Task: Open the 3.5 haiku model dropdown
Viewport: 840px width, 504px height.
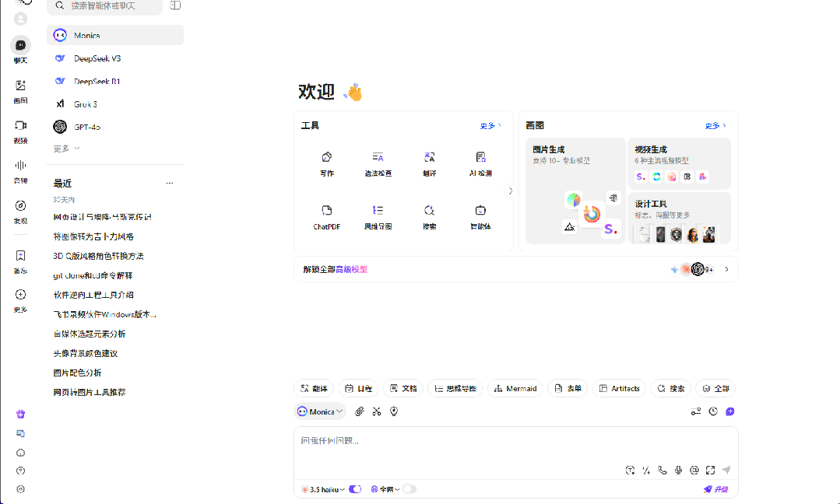Action: pos(327,488)
